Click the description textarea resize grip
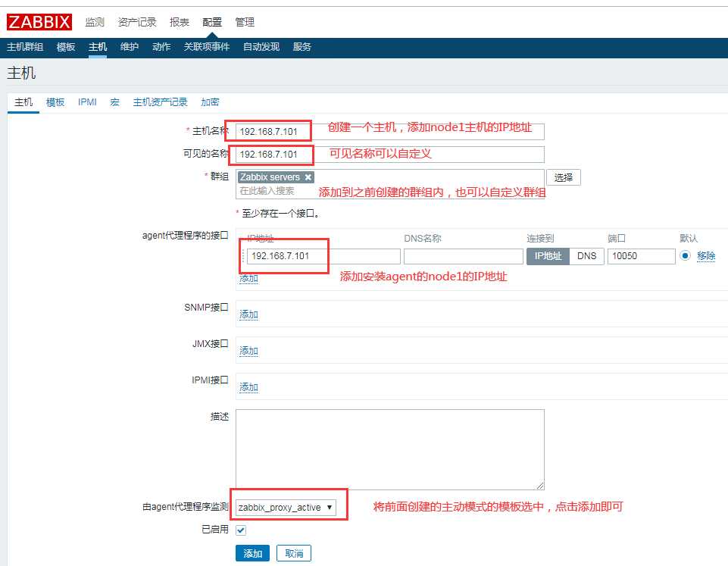728x566 pixels. (540, 485)
